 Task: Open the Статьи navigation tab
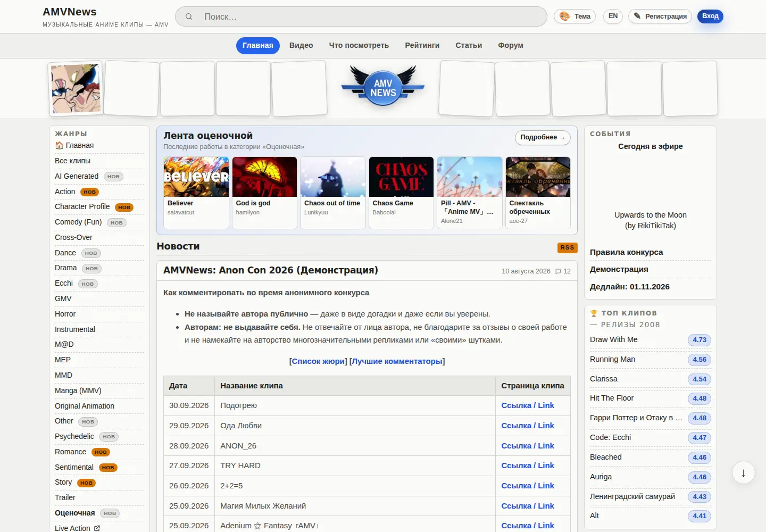(x=469, y=45)
